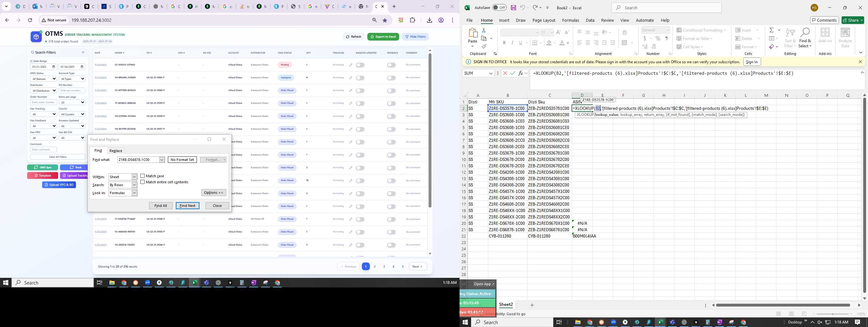The height and width of the screenshot is (327, 868).
Task: Toggle AutoSave switch in Excel
Action: tap(499, 7)
